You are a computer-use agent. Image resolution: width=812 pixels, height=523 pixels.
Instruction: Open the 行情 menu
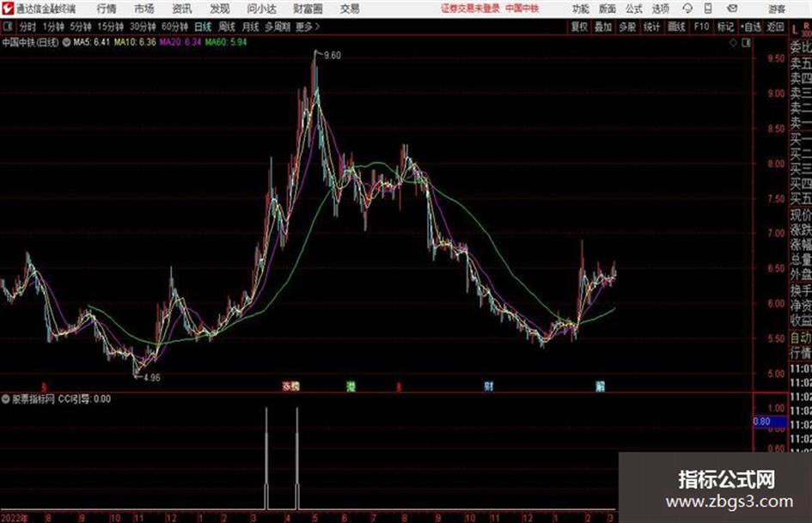pos(107,9)
